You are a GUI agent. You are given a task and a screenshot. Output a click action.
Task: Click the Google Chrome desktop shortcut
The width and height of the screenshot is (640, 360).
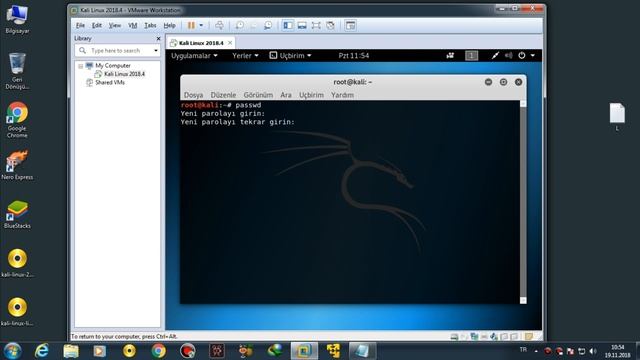[17, 120]
